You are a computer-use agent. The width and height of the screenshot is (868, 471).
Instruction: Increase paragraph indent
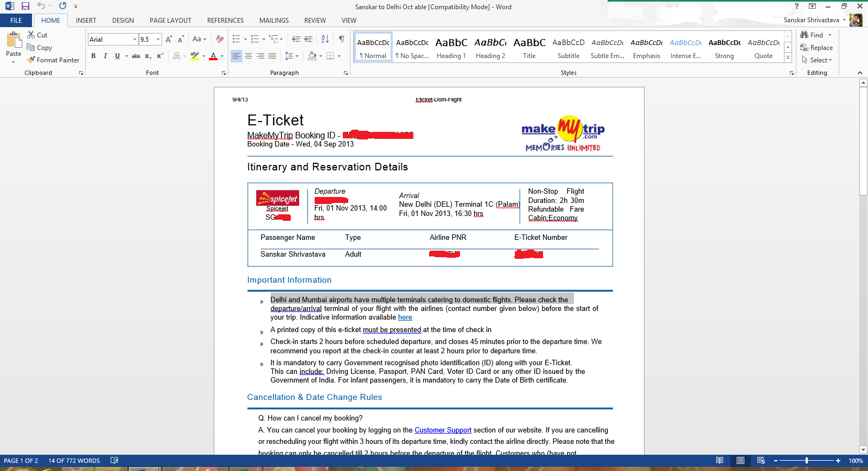click(x=308, y=39)
